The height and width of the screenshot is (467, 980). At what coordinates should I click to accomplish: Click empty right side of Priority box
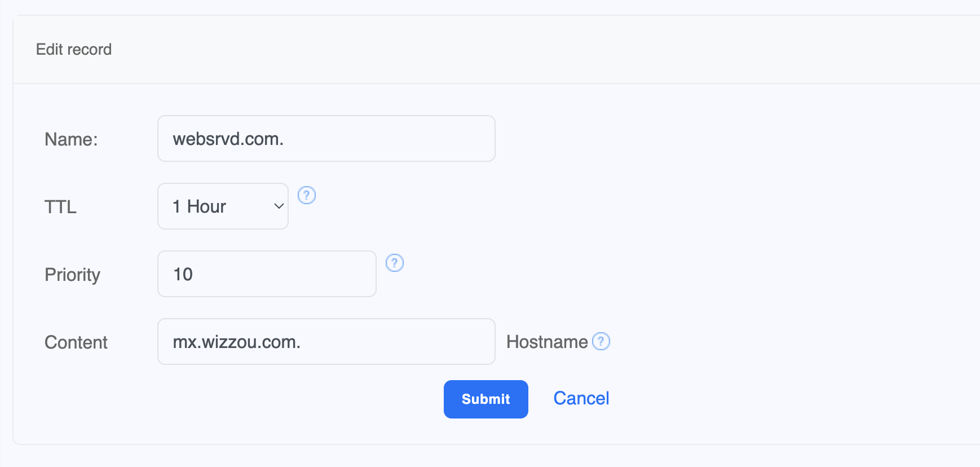coord(327,274)
